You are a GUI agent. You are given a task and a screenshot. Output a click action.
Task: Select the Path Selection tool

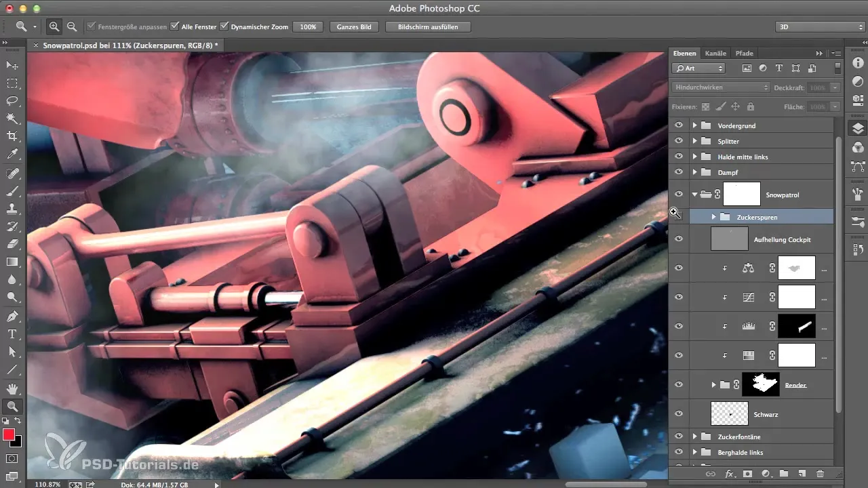(x=12, y=352)
